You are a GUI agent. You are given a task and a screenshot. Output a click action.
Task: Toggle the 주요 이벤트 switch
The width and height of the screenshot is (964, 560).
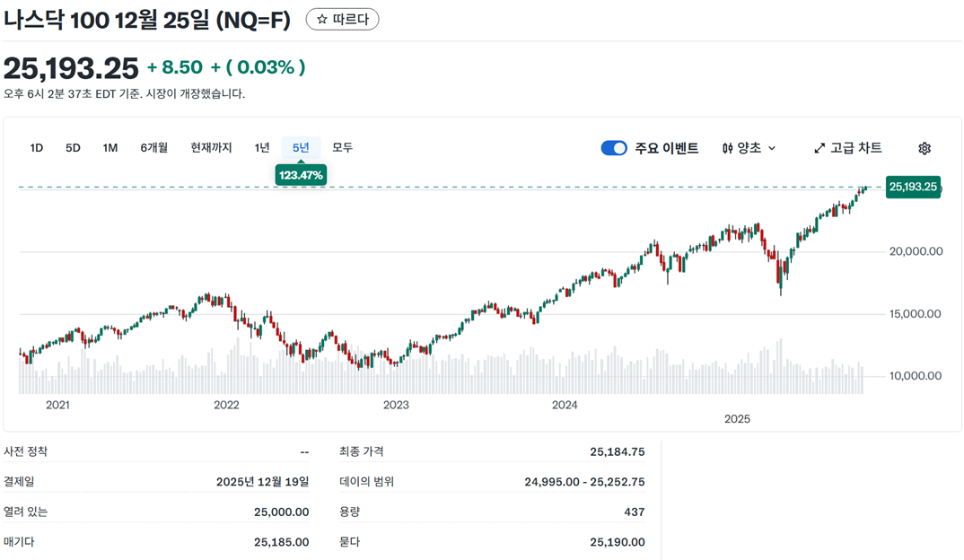click(614, 148)
